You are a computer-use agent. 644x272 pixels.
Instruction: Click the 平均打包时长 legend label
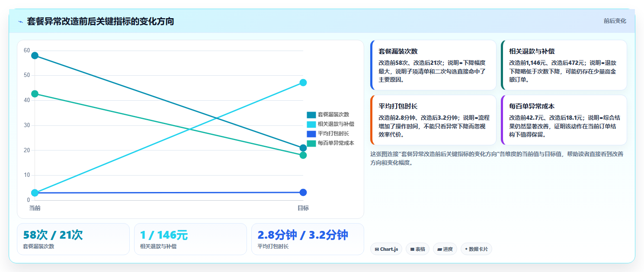[333, 134]
